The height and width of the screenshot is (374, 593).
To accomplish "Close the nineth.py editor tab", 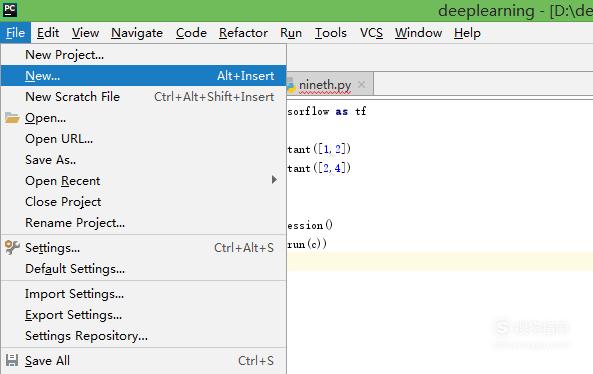I will 361,84.
